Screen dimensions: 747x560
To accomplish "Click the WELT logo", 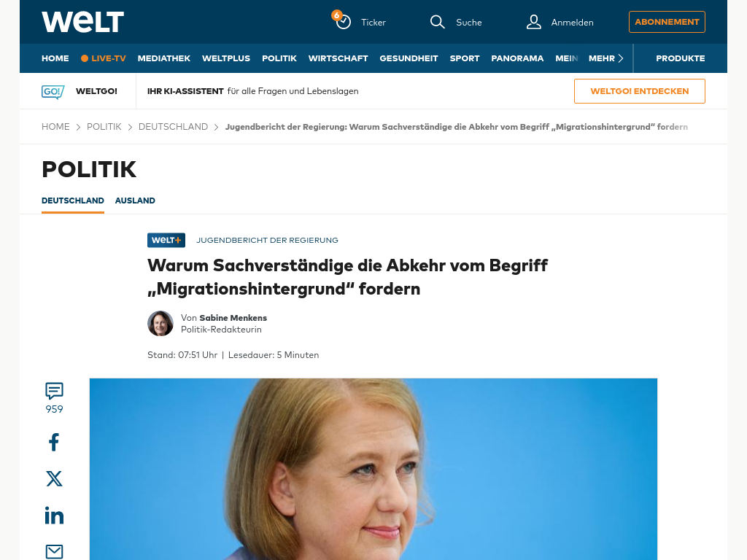I will coord(83,22).
